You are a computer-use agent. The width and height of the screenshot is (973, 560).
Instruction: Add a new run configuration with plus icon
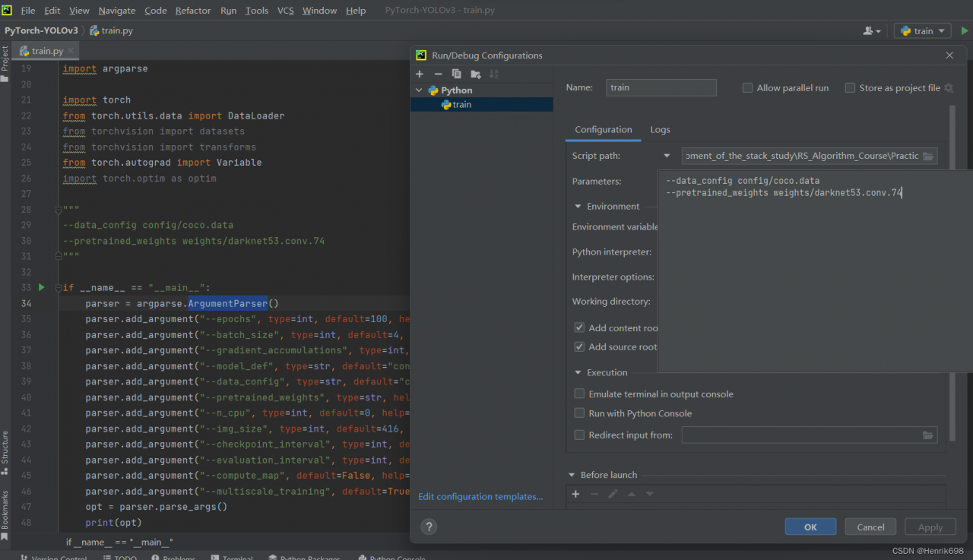coord(420,74)
